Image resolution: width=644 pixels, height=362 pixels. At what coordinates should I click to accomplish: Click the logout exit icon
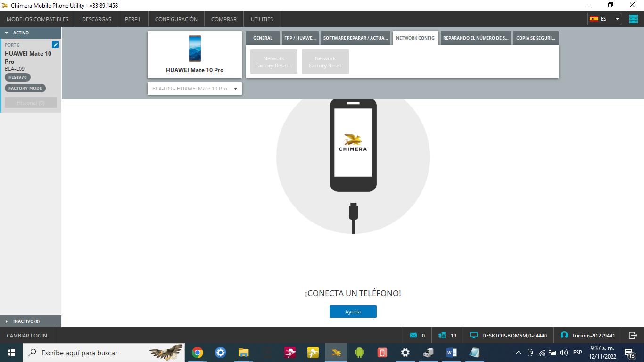[x=633, y=335]
